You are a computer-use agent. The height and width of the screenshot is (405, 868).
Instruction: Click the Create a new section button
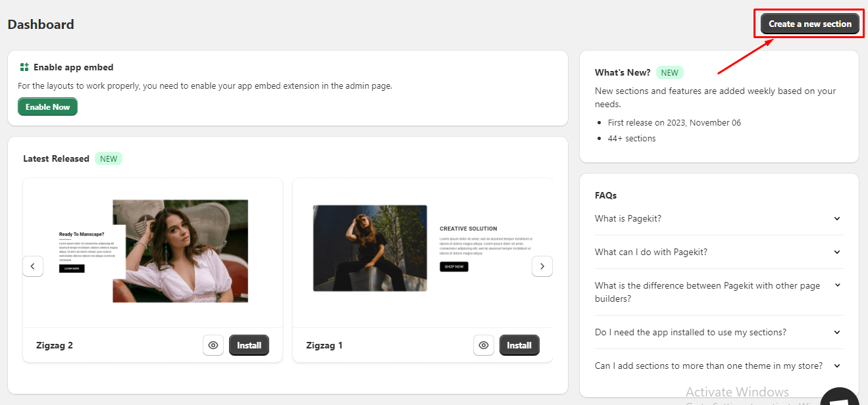pyautogui.click(x=809, y=24)
